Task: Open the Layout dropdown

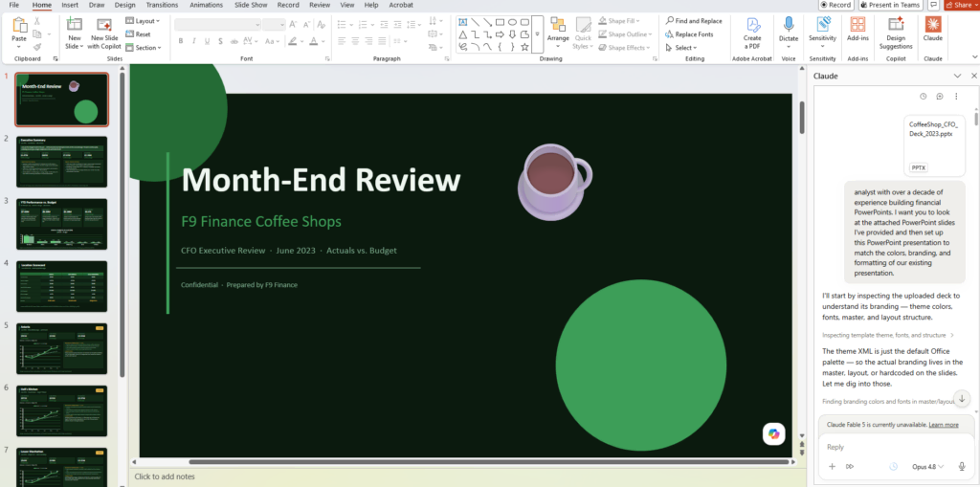Action: click(x=142, y=21)
